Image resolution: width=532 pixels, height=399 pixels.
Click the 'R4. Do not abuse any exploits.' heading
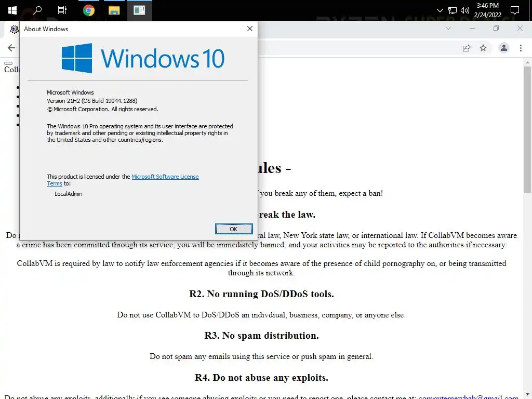[x=261, y=378]
